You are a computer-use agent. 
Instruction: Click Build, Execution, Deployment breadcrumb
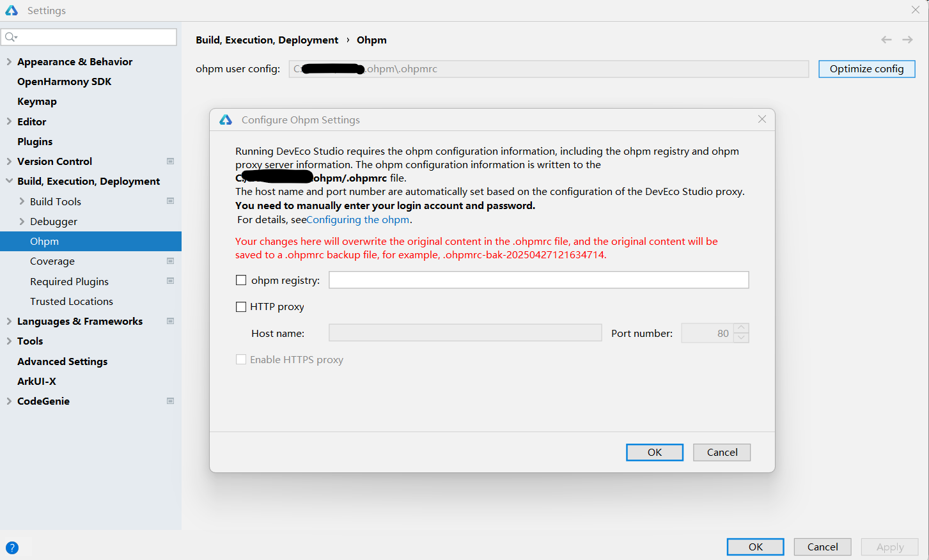tap(267, 40)
